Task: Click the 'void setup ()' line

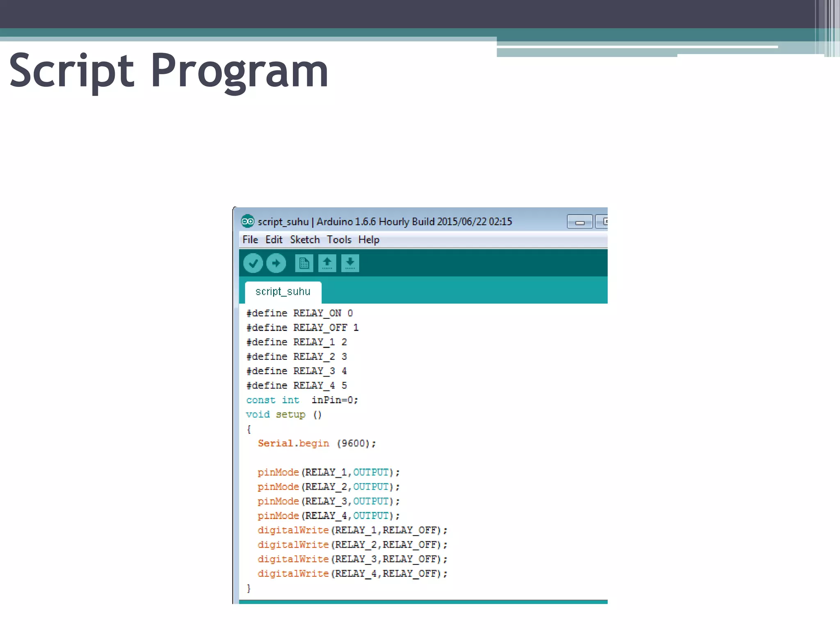Action: pos(284,415)
